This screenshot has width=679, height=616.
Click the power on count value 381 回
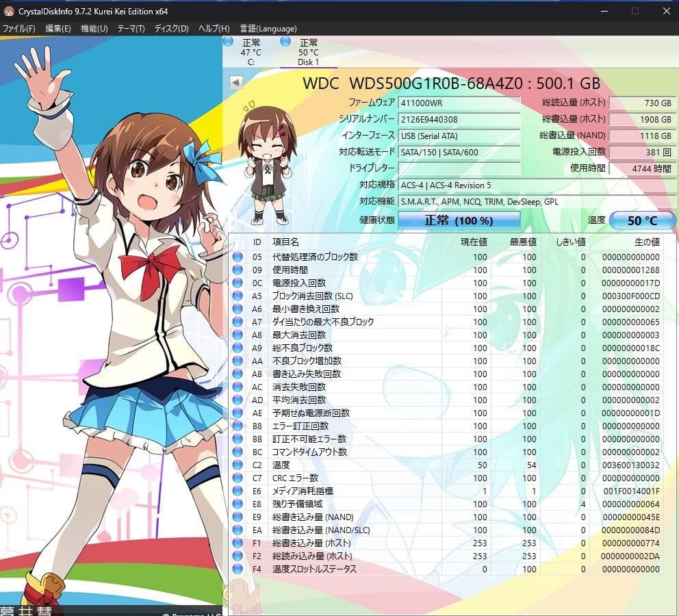642,153
